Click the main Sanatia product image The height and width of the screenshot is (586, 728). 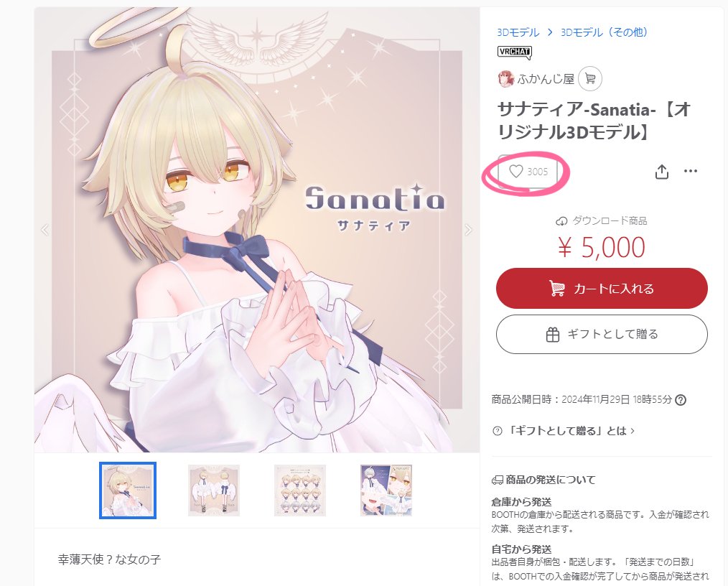click(x=257, y=230)
